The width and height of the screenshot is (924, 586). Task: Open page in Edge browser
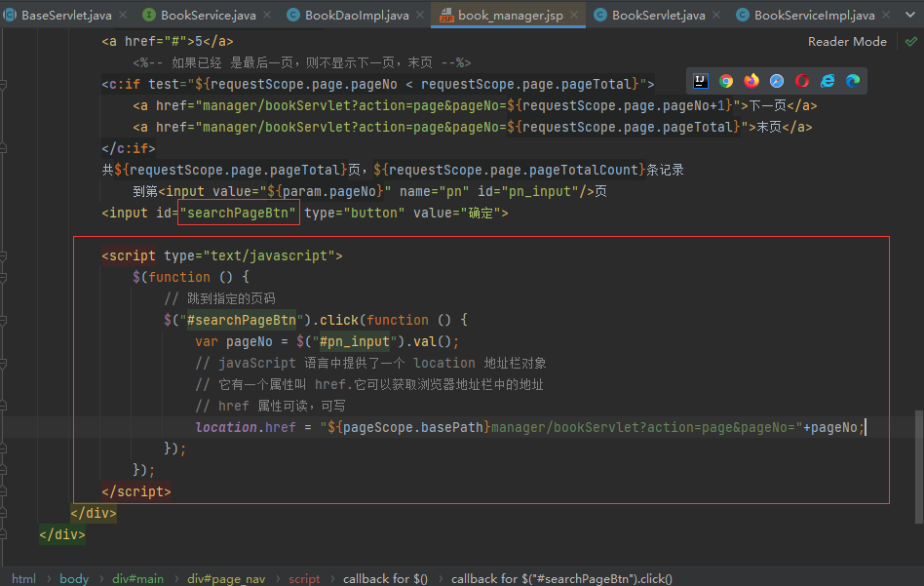tap(853, 81)
